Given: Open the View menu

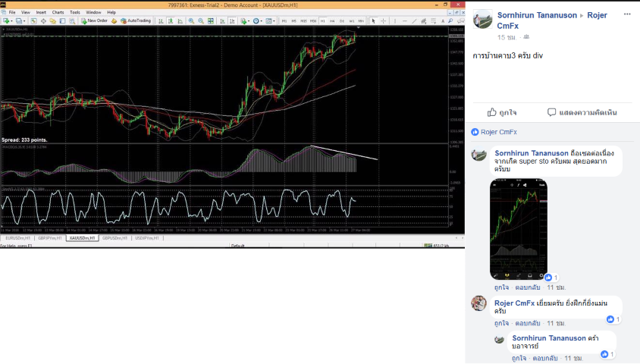Looking at the screenshot, I should coord(25,12).
